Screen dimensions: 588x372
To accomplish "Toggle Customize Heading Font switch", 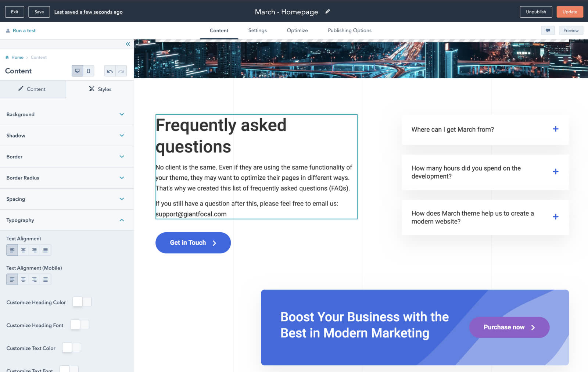I will pyautogui.click(x=79, y=325).
